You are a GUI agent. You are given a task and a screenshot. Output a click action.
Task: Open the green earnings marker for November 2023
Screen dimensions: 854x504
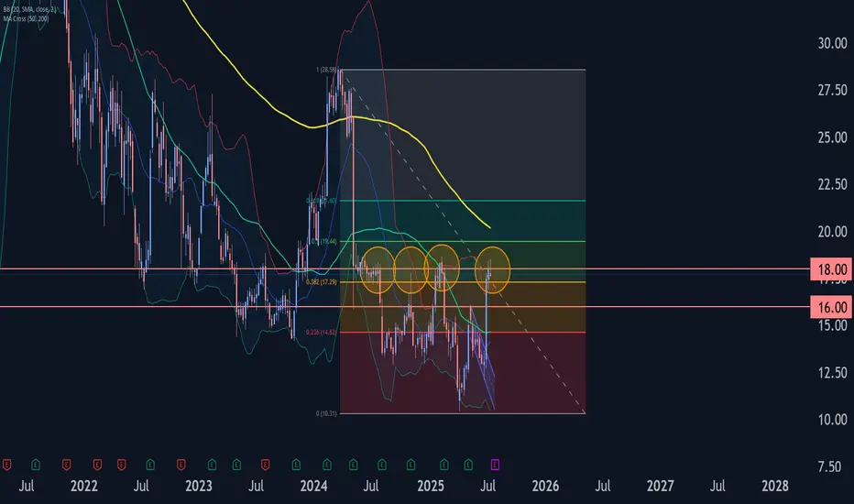(x=296, y=465)
